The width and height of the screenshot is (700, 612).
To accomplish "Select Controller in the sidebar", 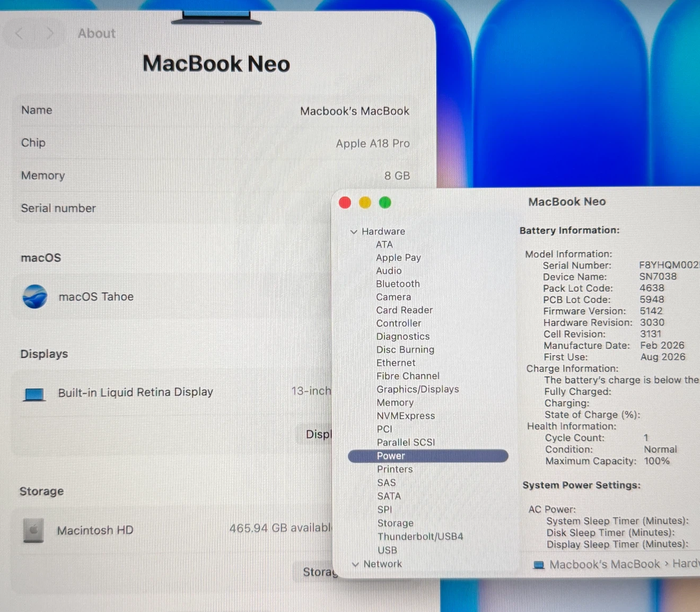I will pyautogui.click(x=399, y=323).
